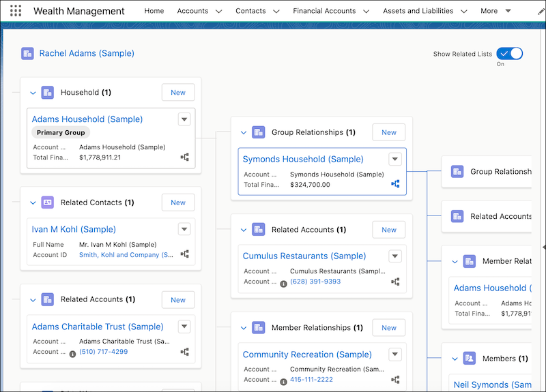Open actions dropdown on Cumulus Restaurants card
Image resolution: width=546 pixels, height=392 pixels.
click(395, 256)
